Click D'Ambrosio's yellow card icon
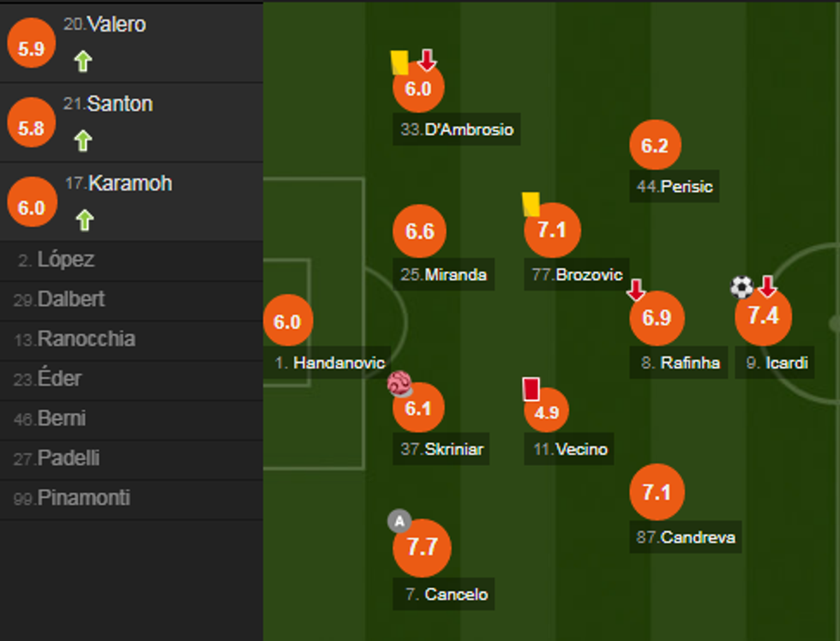This screenshot has width=840, height=641. click(399, 62)
